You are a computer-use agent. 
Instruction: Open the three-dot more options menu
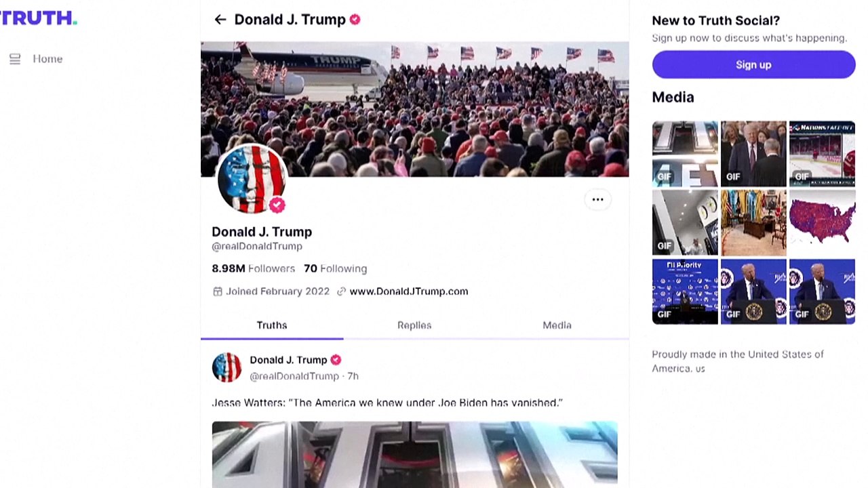pos(597,199)
